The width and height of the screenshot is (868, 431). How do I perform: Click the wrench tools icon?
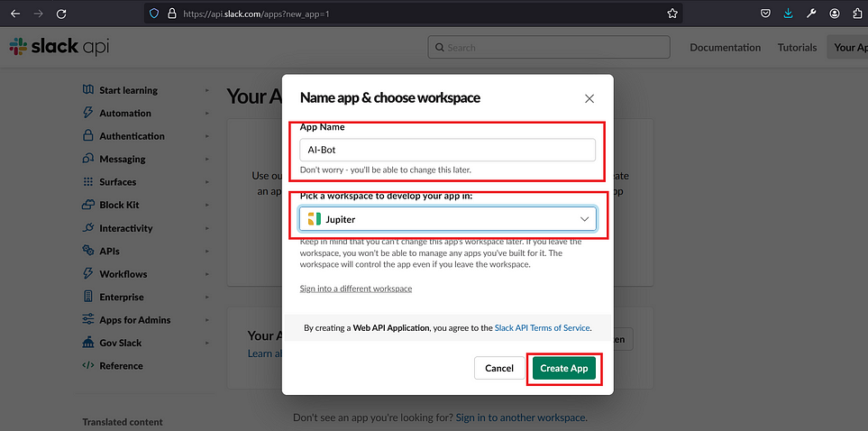point(811,14)
